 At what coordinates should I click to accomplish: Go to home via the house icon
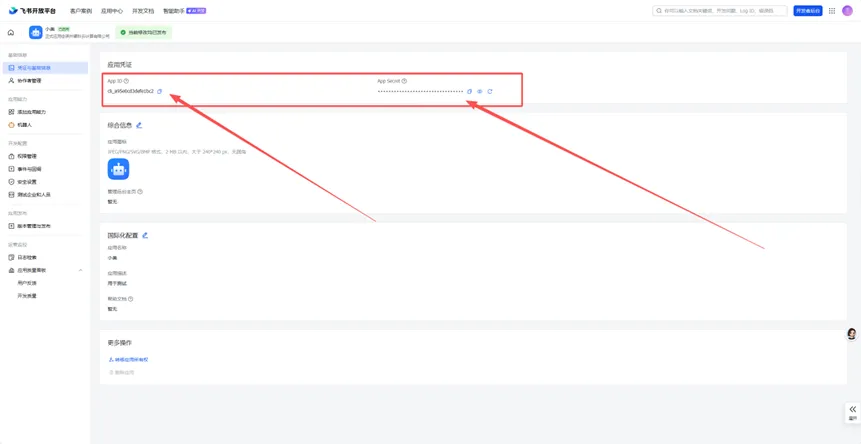(x=11, y=33)
